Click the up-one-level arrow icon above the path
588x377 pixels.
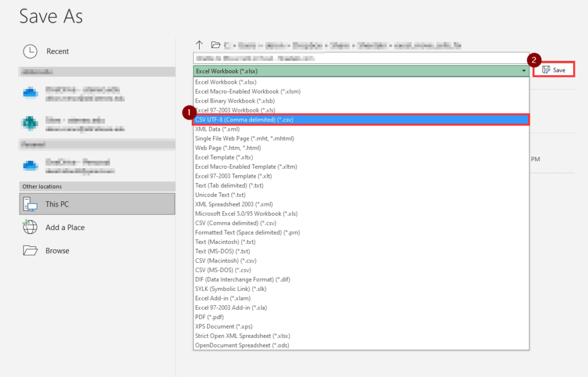click(x=199, y=45)
